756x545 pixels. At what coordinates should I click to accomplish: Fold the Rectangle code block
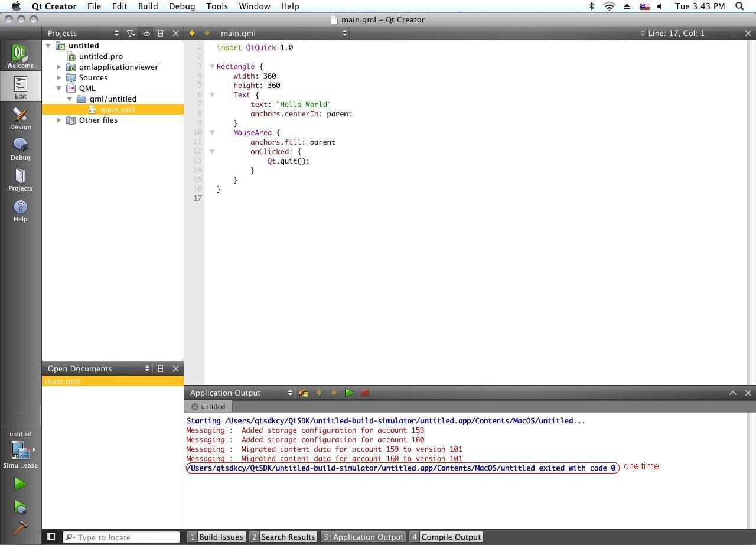tap(212, 66)
